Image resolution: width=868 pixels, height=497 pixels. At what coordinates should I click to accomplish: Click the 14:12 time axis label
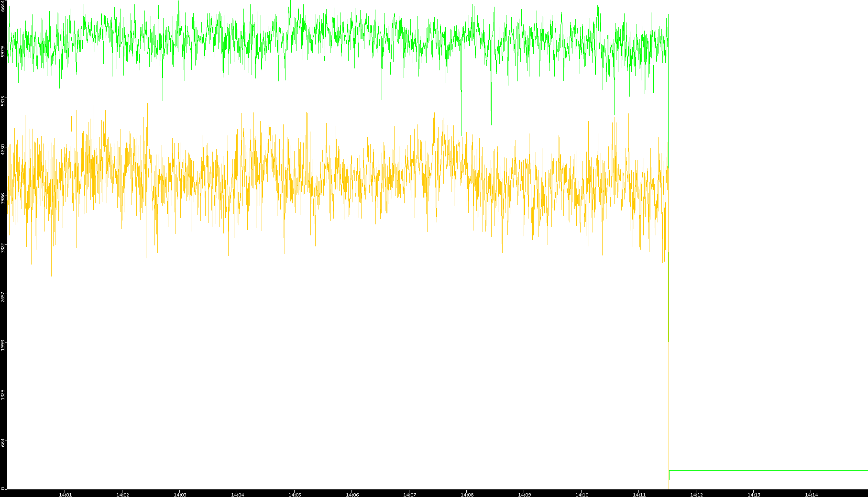click(x=696, y=495)
